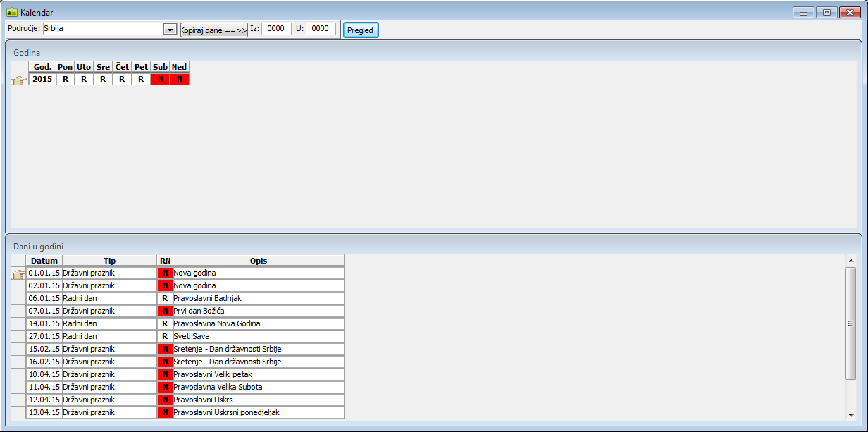This screenshot has width=868, height=432.
Task: Click the Opis column header
Action: click(259, 261)
